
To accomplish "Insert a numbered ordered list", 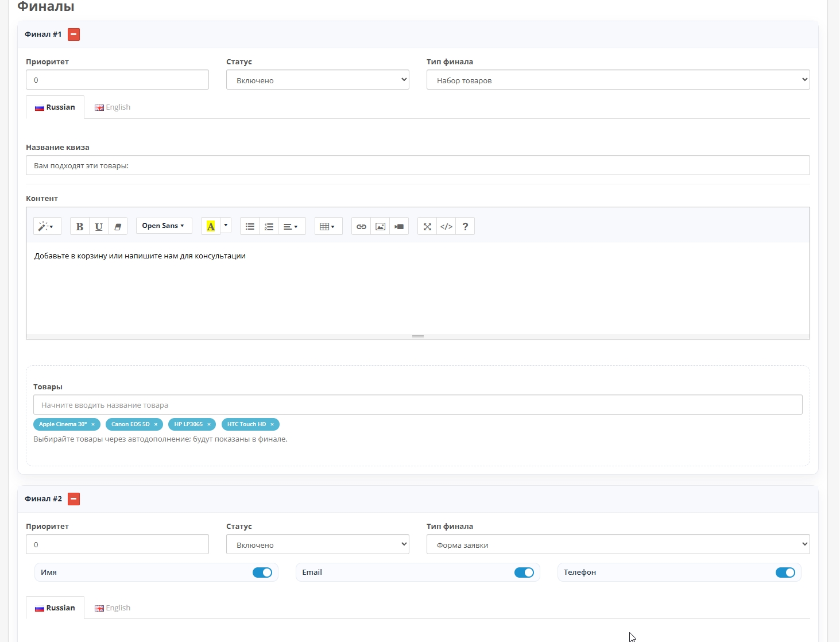I will 269,226.
